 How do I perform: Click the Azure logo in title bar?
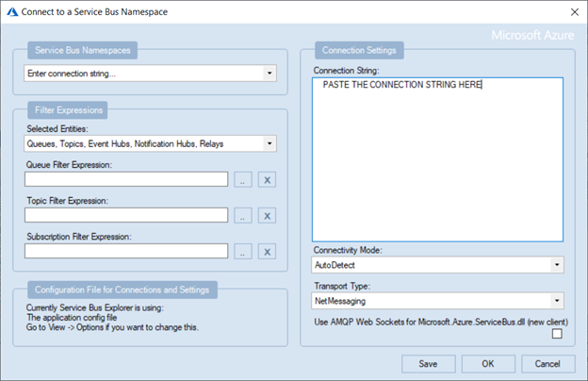12,12
